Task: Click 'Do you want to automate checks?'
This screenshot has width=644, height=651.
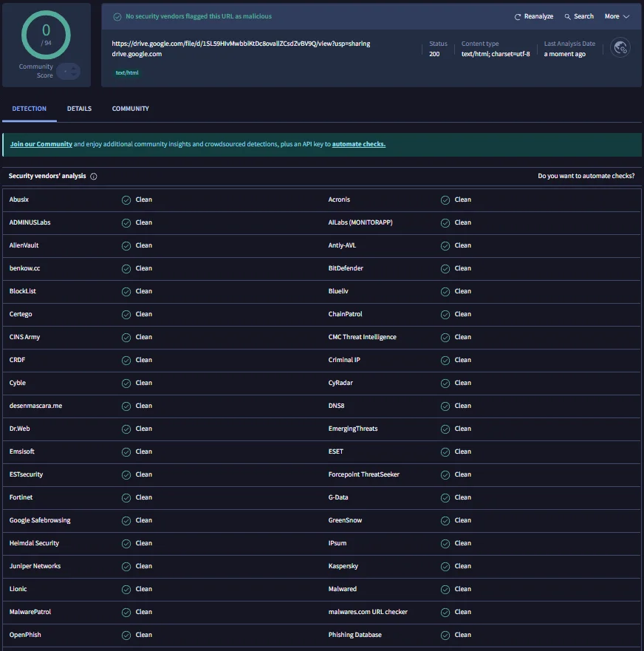Action: (x=586, y=176)
